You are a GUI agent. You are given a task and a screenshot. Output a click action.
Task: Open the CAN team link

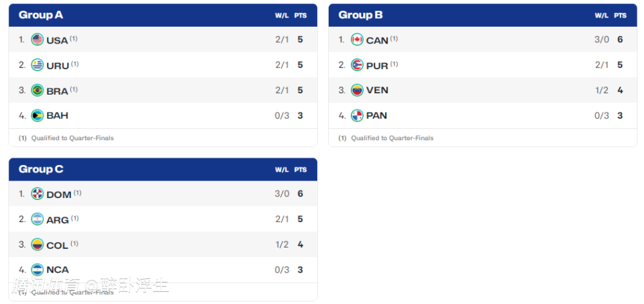(x=377, y=40)
